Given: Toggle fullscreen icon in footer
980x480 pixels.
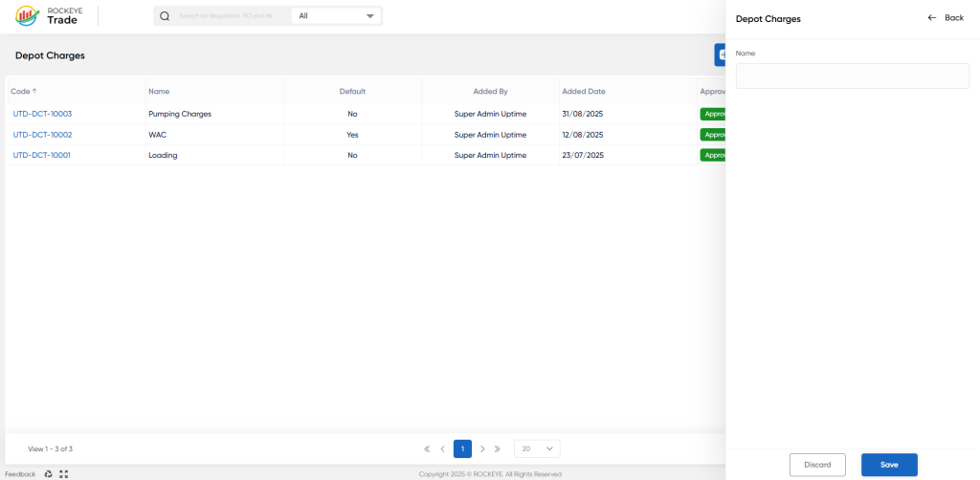Looking at the screenshot, I should point(64,474).
